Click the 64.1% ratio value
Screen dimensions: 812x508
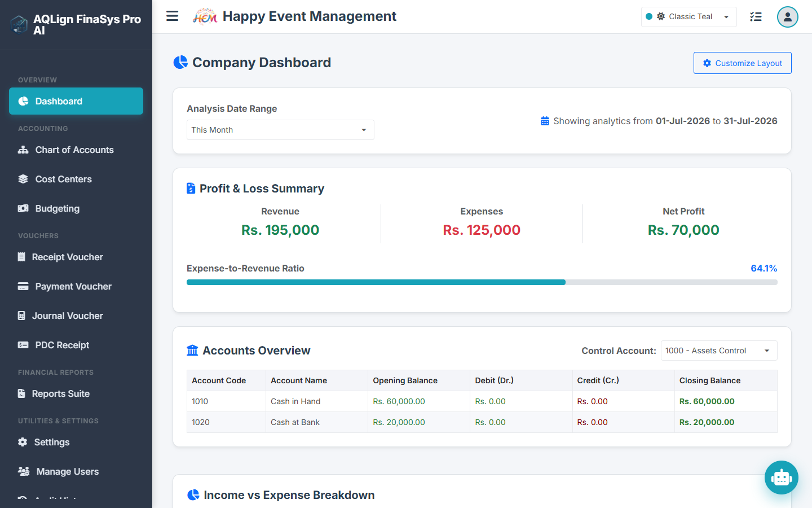764,268
